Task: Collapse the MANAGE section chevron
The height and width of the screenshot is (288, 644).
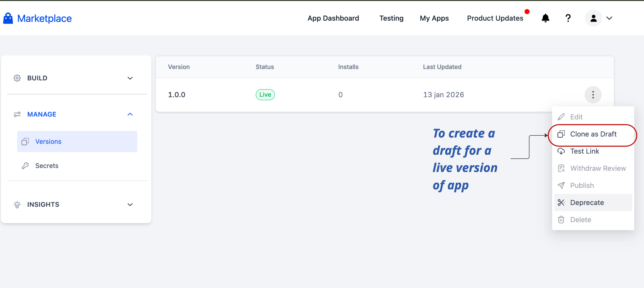Action: point(130,114)
